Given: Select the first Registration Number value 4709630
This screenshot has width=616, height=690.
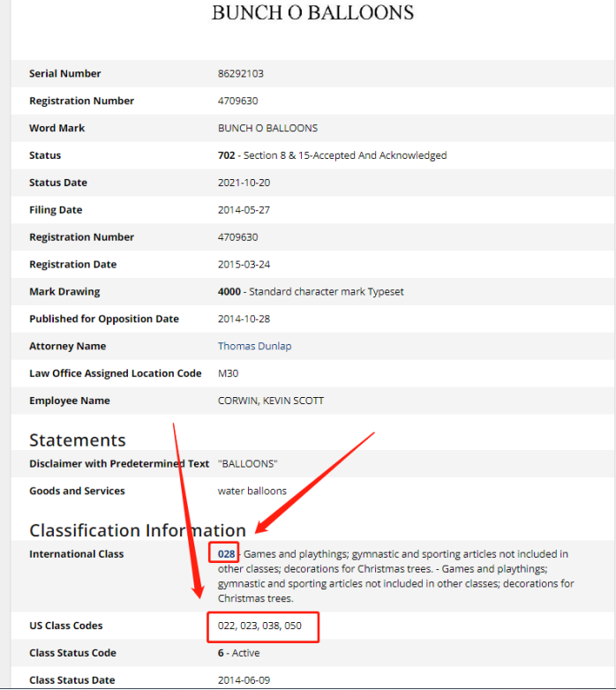Looking at the screenshot, I should coord(237,101).
